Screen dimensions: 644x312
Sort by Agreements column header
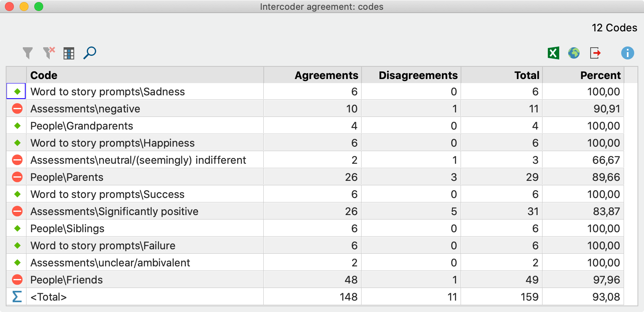pyautogui.click(x=313, y=75)
